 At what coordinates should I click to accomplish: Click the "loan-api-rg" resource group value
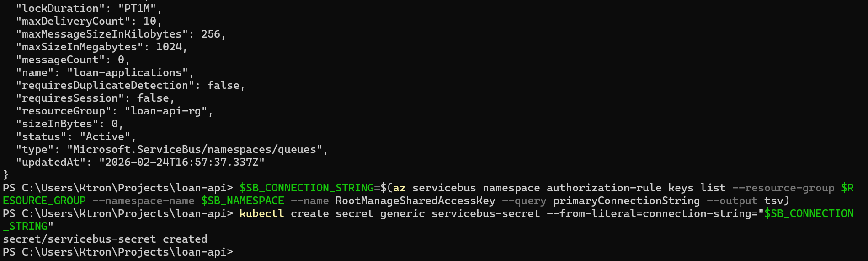point(166,111)
